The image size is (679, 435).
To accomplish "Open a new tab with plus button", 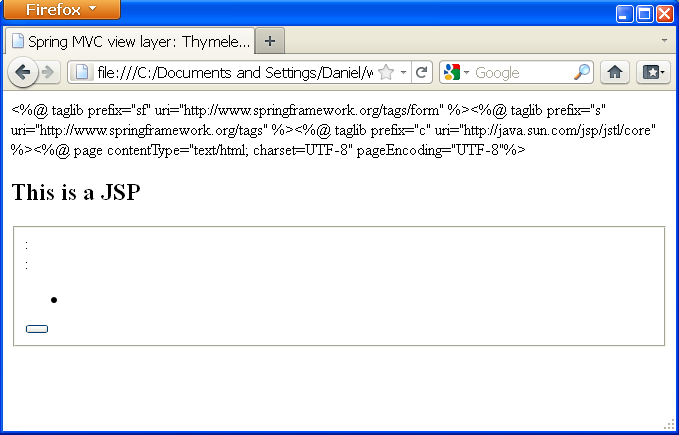I will coord(270,41).
